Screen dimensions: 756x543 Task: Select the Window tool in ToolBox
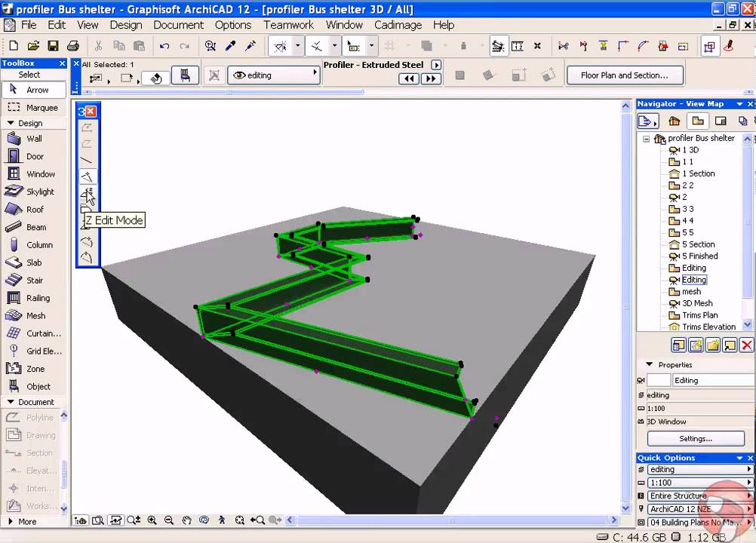click(x=34, y=174)
